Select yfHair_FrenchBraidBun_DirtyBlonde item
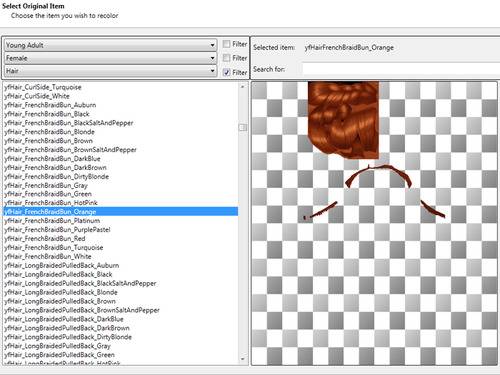The height and width of the screenshot is (375, 500). point(56,176)
